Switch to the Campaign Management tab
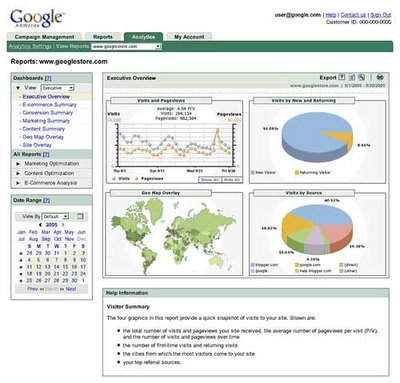Viewport: 400px width, 383px height. click(44, 37)
